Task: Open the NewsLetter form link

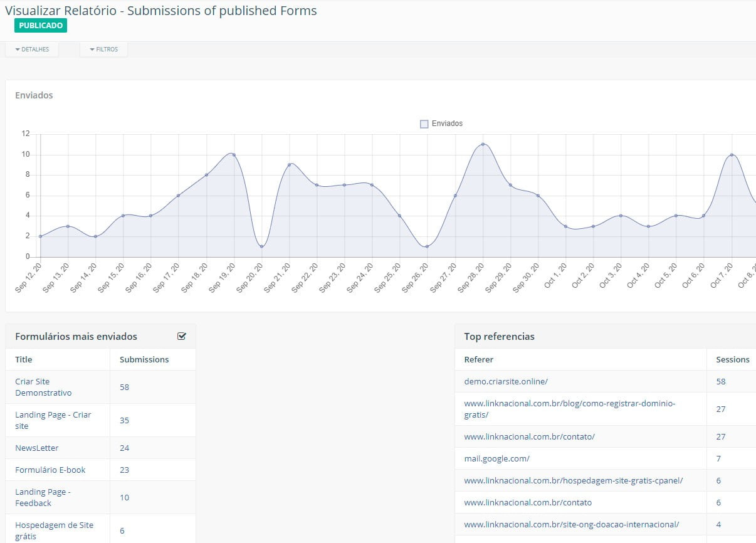Action: pyautogui.click(x=36, y=448)
